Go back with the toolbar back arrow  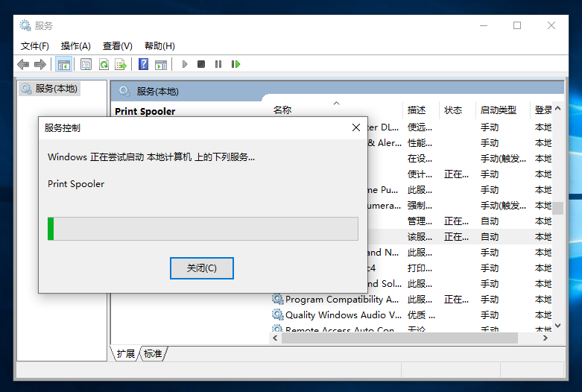pos(23,65)
